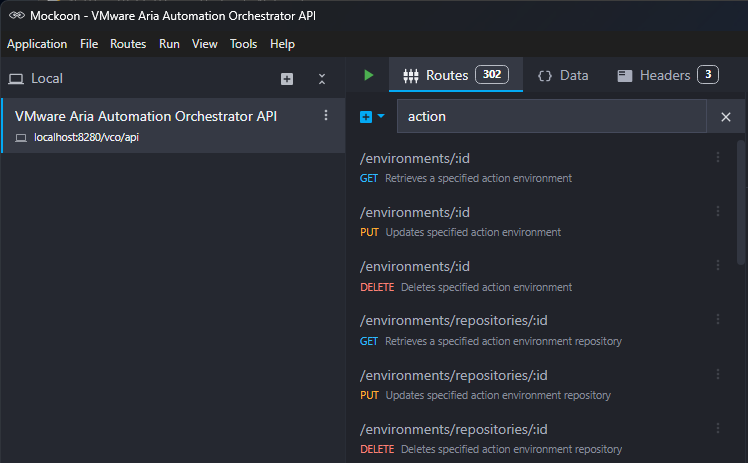The image size is (748, 463).
Task: Open the Routes menu in menu bar
Action: pos(128,44)
